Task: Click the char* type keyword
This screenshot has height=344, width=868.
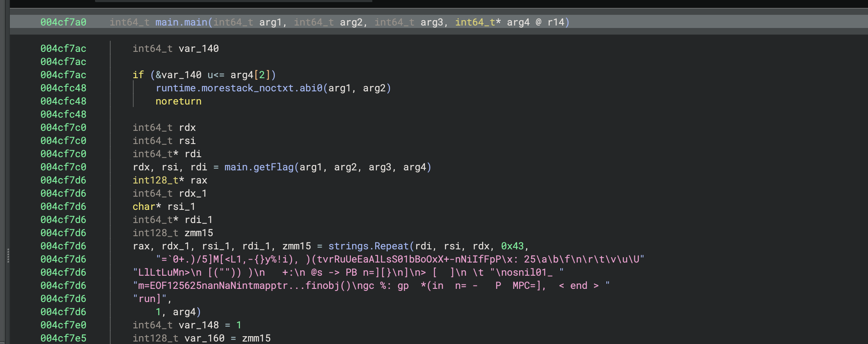Action: [147, 207]
